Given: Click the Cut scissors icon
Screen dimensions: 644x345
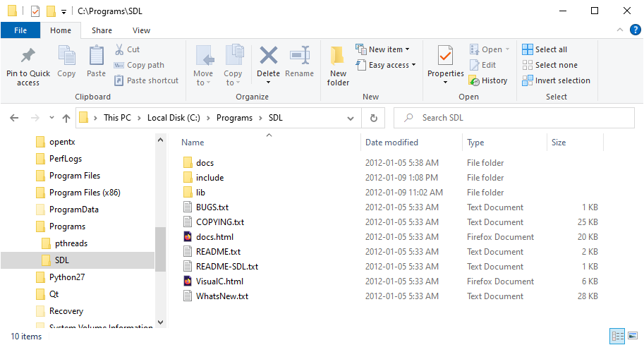Looking at the screenshot, I should pyautogui.click(x=119, y=49).
